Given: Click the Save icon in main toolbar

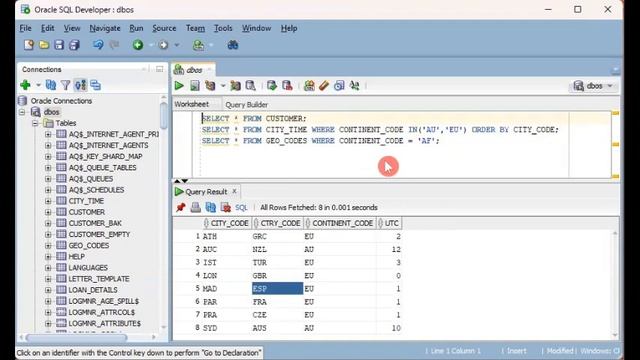Looking at the screenshot, I should [x=59, y=45].
